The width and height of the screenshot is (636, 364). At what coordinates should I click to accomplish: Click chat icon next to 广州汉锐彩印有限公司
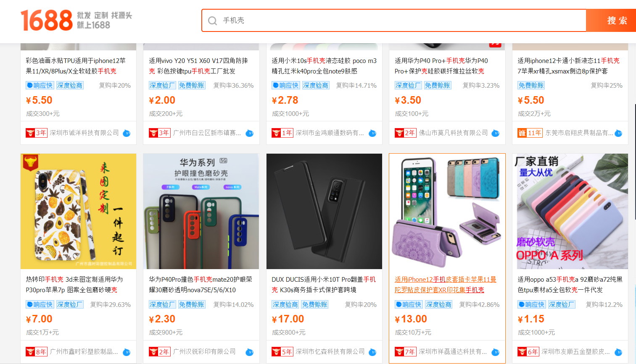click(x=250, y=352)
